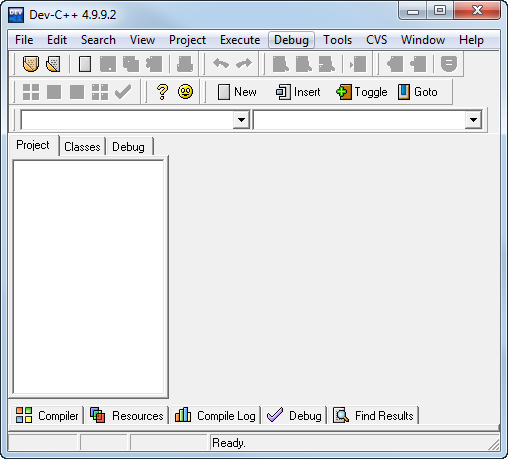The image size is (508, 459).
Task: Click the gray checkmark Debug toolbar icon
Action: coord(123,92)
